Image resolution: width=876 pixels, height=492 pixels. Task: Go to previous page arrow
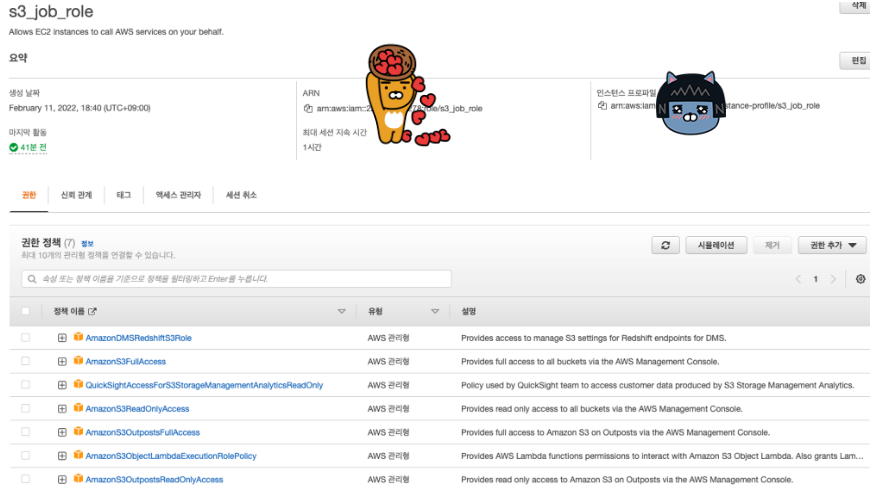[x=798, y=279]
